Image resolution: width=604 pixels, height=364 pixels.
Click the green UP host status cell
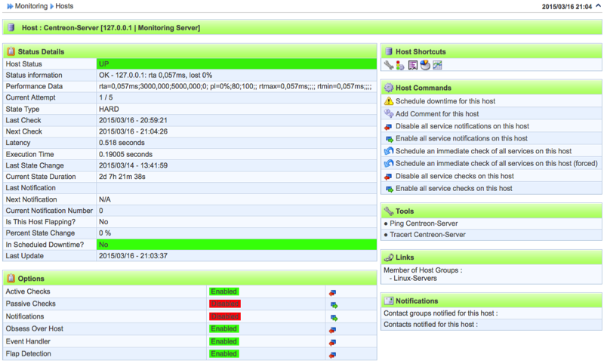point(236,64)
